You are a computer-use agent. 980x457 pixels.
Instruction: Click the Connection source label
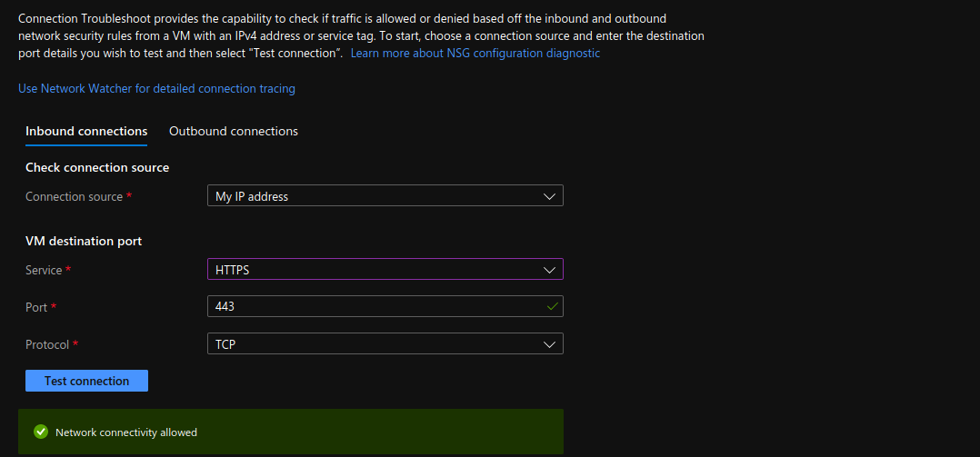pos(75,196)
